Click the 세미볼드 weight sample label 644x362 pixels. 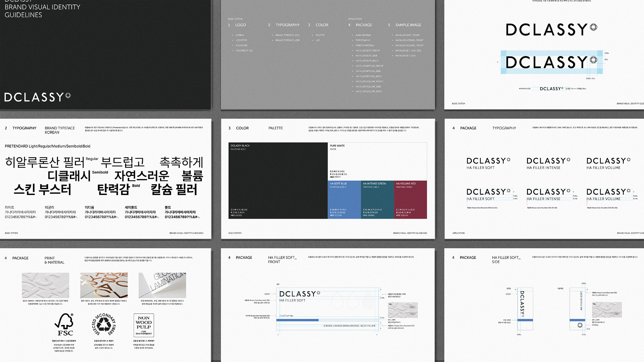coord(131,208)
